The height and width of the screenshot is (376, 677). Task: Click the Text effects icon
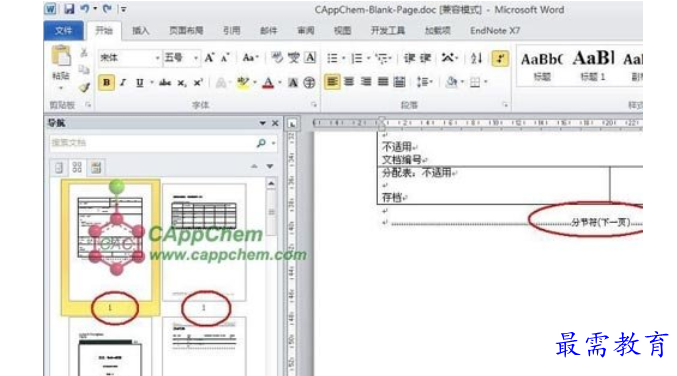(x=221, y=82)
